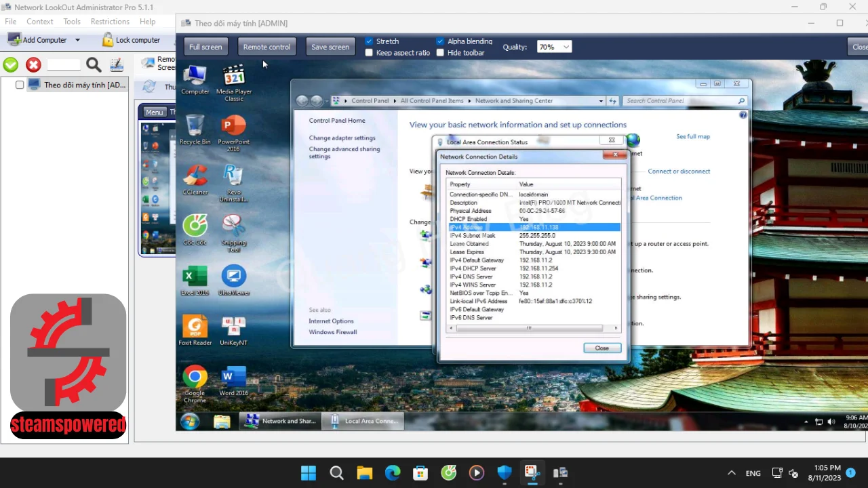Open remote taskbar file explorer icon

coord(222,421)
